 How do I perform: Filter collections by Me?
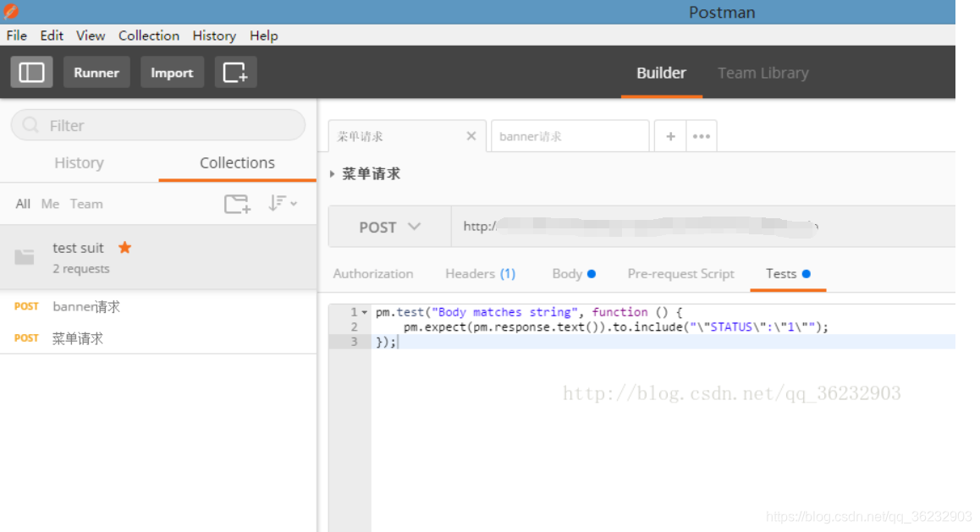50,204
